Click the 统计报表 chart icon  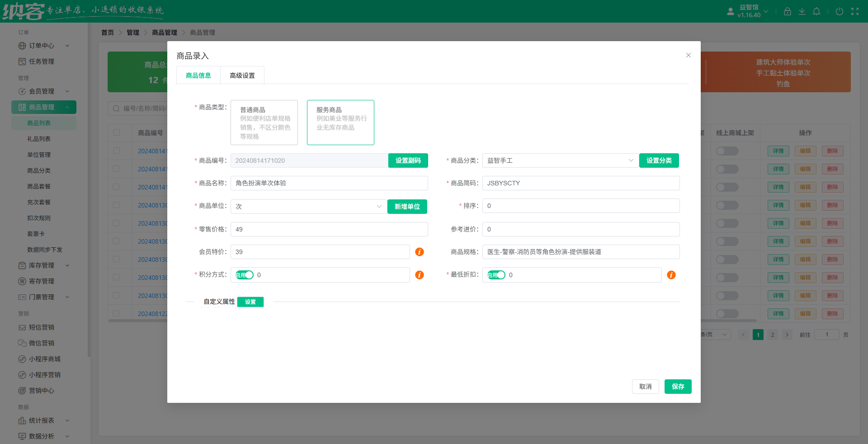coord(22,420)
